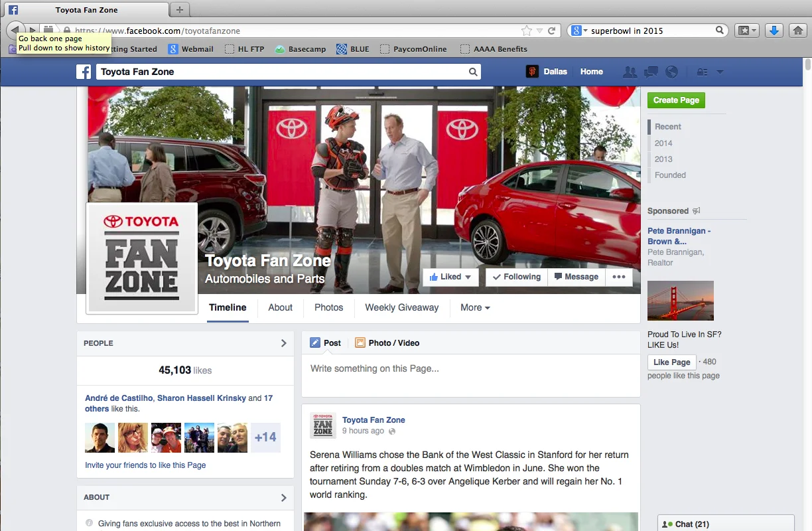Viewport: 812px width, 531px height.
Task: Open Weekly Giveaway tab
Action: tap(402, 307)
